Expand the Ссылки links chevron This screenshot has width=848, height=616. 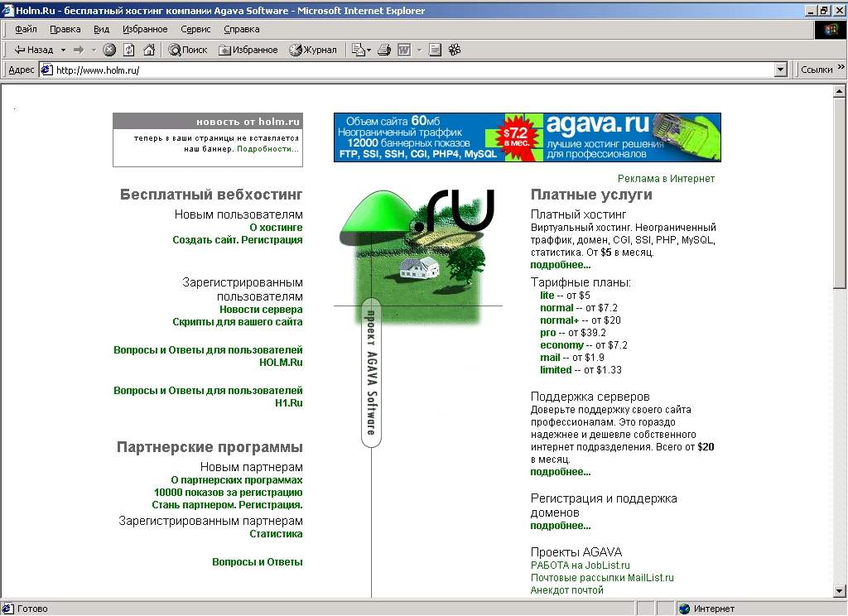pyautogui.click(x=841, y=67)
